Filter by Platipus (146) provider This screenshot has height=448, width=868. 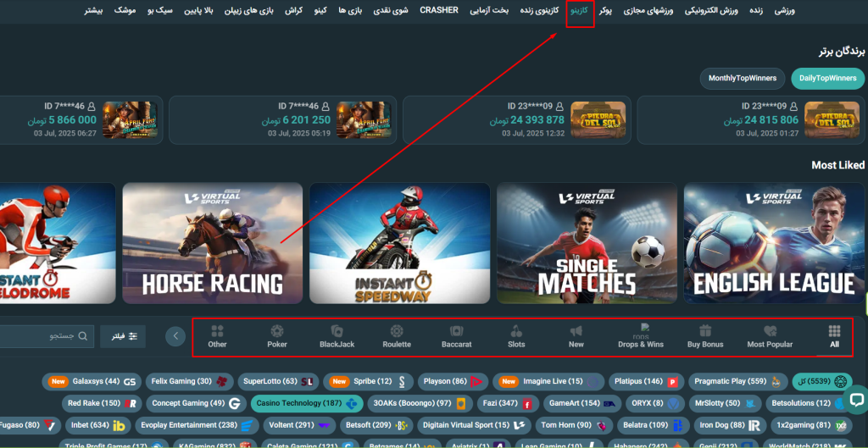click(645, 382)
